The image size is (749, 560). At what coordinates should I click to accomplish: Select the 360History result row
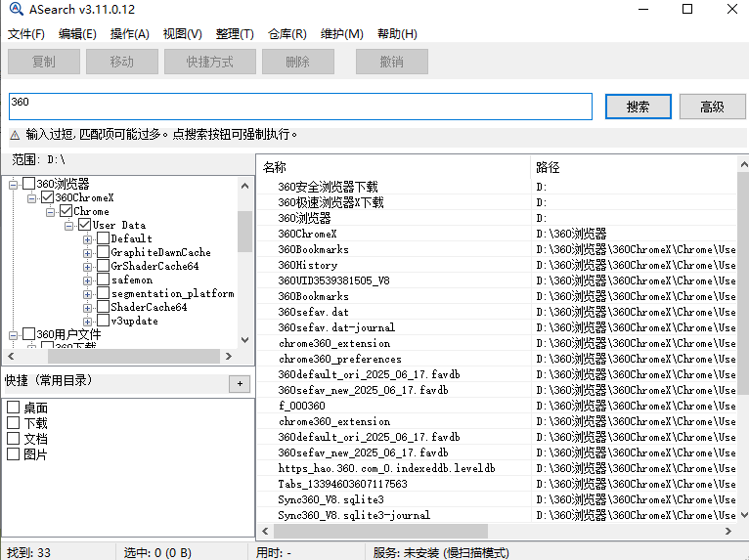(x=497, y=265)
